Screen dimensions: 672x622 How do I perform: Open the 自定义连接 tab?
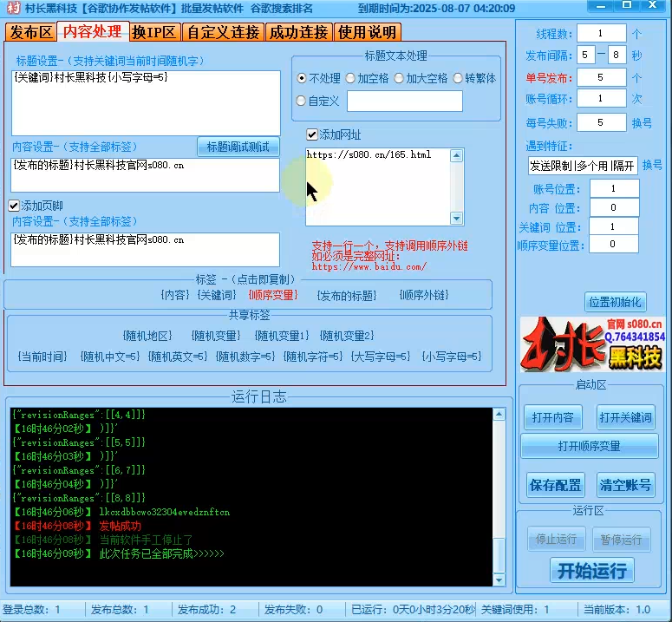click(x=224, y=32)
